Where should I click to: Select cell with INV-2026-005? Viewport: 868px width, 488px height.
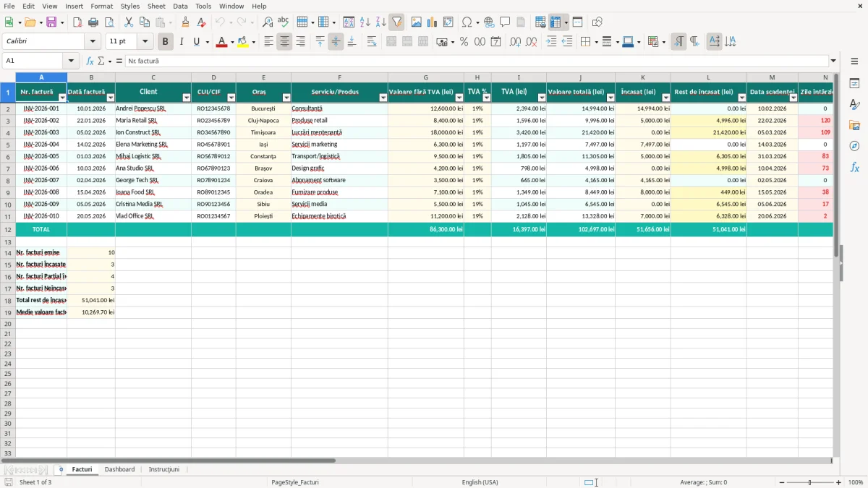pos(41,156)
